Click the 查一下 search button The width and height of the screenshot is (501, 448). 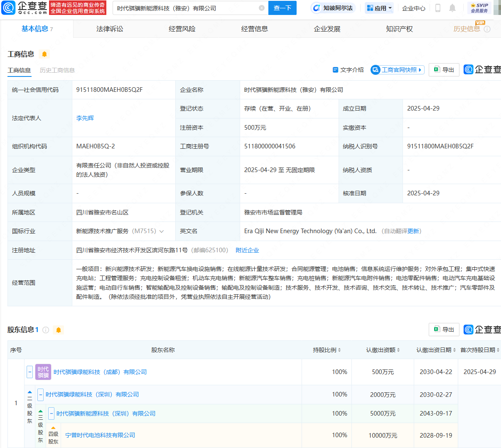tap(282, 8)
